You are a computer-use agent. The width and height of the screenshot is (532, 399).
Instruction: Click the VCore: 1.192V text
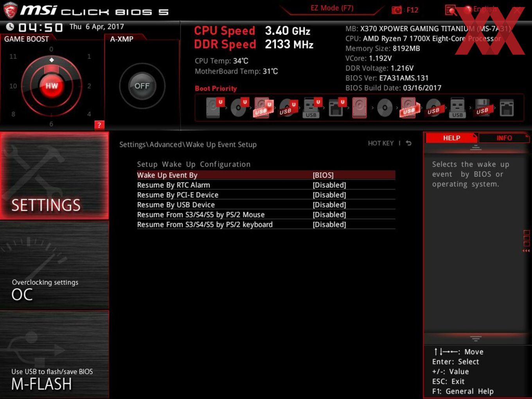pyautogui.click(x=368, y=58)
